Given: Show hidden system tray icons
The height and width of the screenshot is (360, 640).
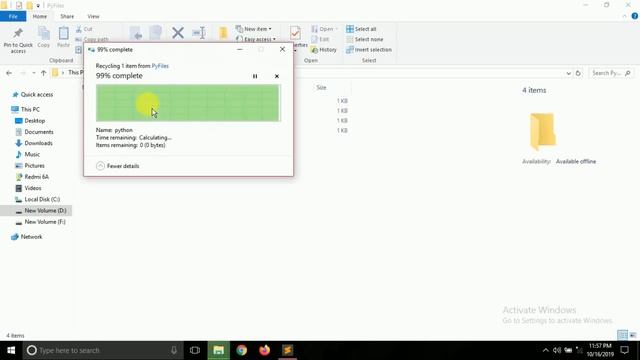Looking at the screenshot, I should pos(545,350).
